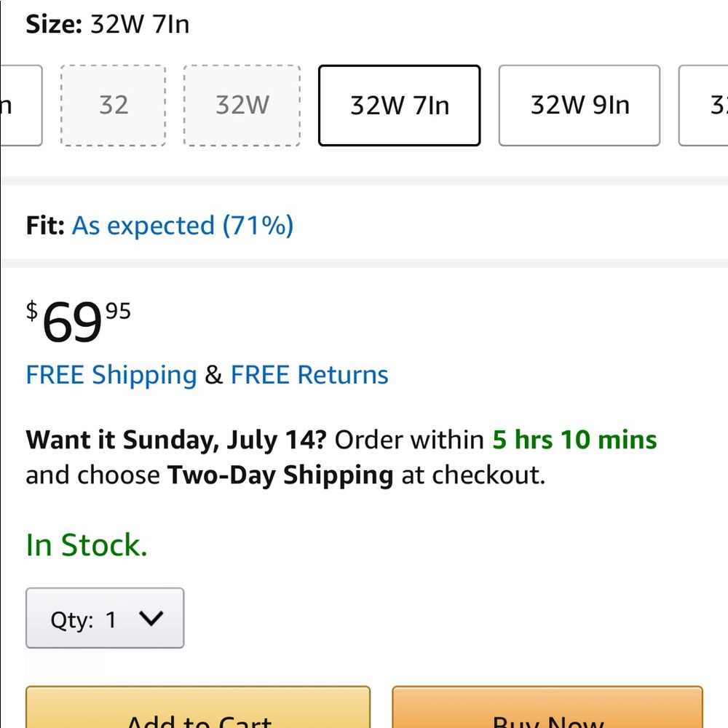This screenshot has width=728, height=728.
Task: Click the Buy Now button
Action: tap(547, 710)
